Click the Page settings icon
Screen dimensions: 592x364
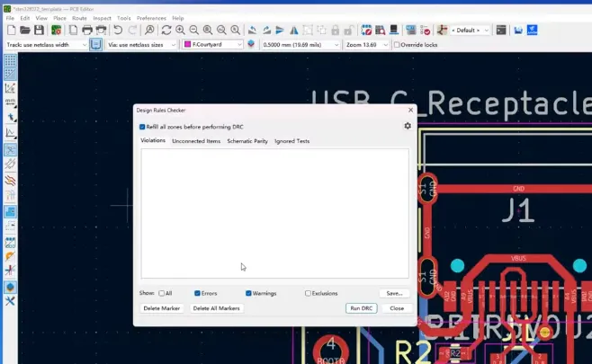pos(73,31)
